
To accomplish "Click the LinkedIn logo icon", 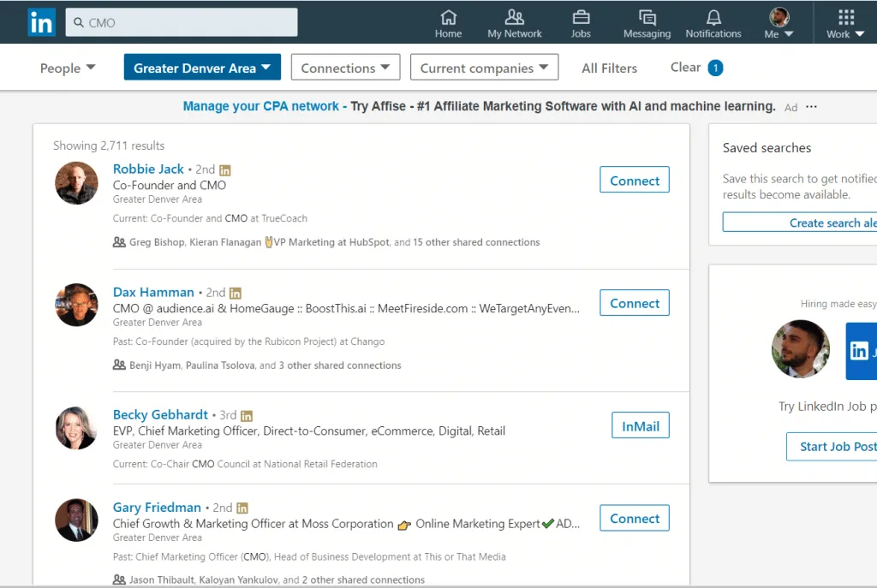I will point(41,22).
